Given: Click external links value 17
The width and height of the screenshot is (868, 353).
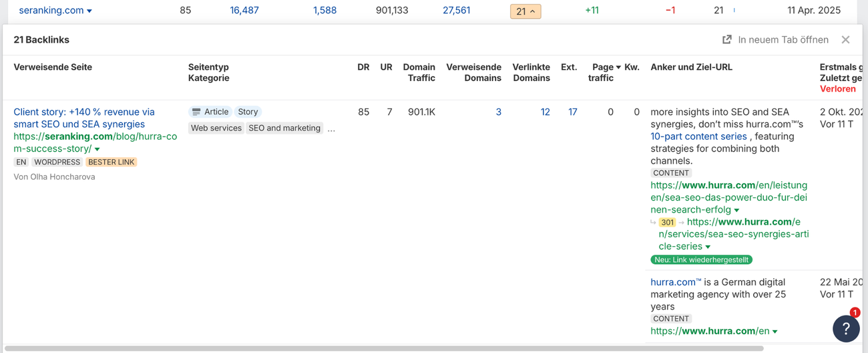Looking at the screenshot, I should tap(572, 112).
